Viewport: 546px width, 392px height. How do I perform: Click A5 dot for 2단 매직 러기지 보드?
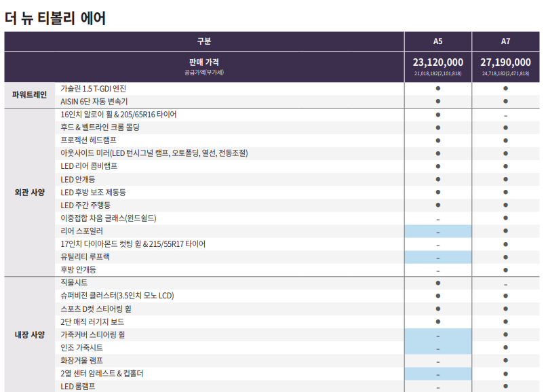coord(438,321)
